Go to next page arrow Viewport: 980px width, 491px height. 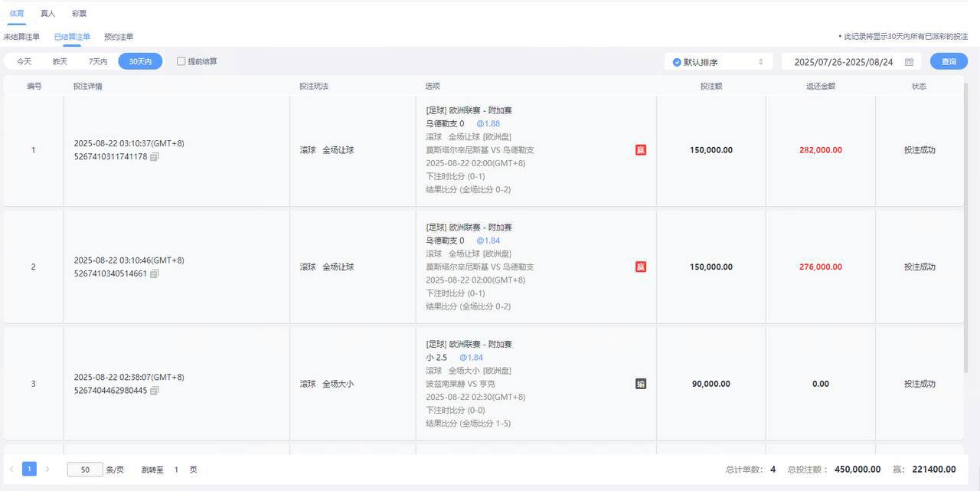pyautogui.click(x=47, y=469)
